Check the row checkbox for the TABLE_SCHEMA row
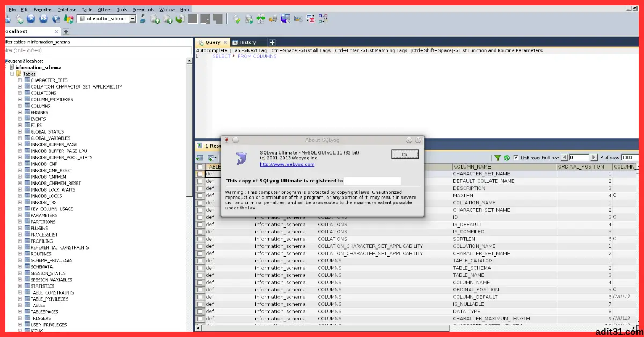Image resolution: width=644 pixels, height=337 pixels. [200, 268]
